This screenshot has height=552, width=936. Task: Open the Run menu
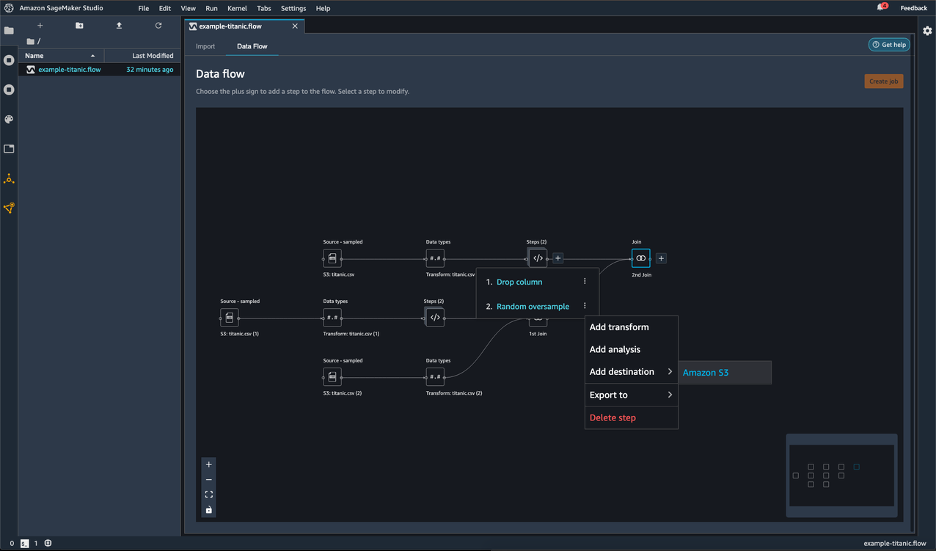(x=211, y=8)
